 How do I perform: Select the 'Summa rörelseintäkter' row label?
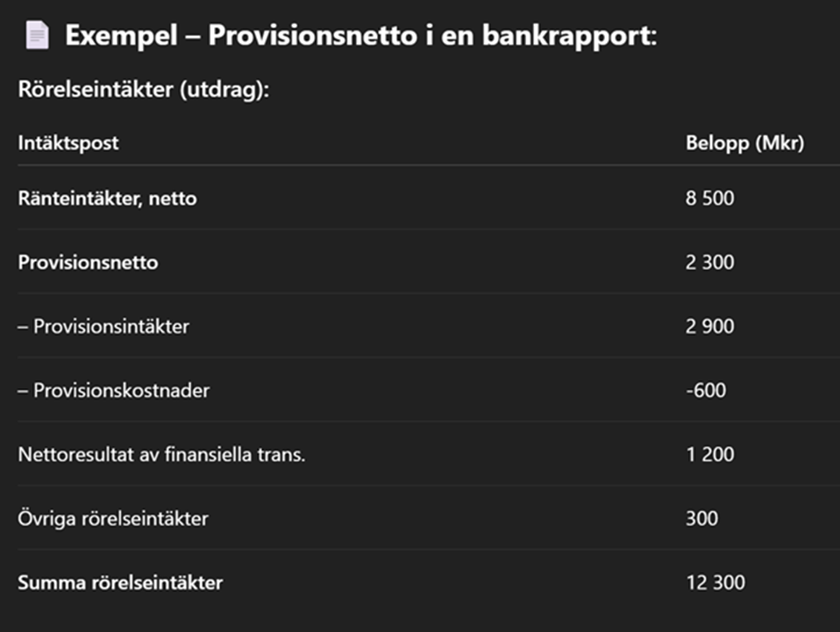[120, 583]
